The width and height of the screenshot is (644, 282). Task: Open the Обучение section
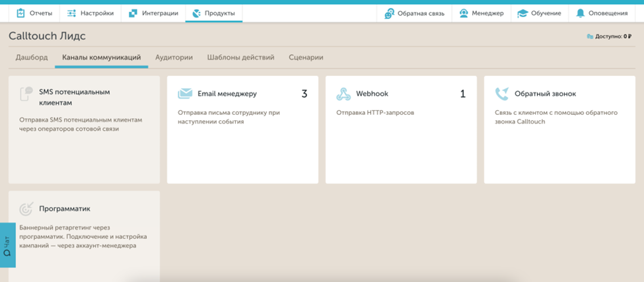[x=539, y=13]
